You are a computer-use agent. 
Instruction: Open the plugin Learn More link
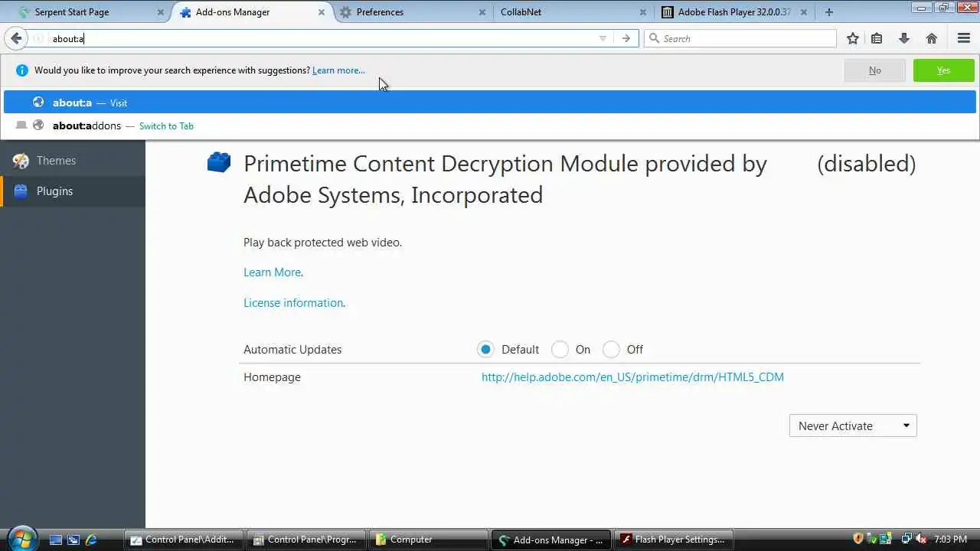272,272
